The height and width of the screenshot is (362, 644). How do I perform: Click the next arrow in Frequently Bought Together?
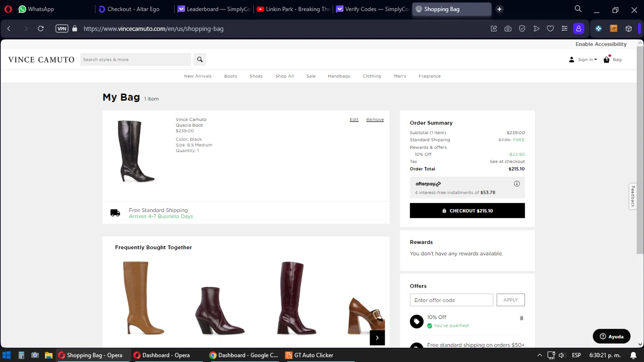click(377, 338)
